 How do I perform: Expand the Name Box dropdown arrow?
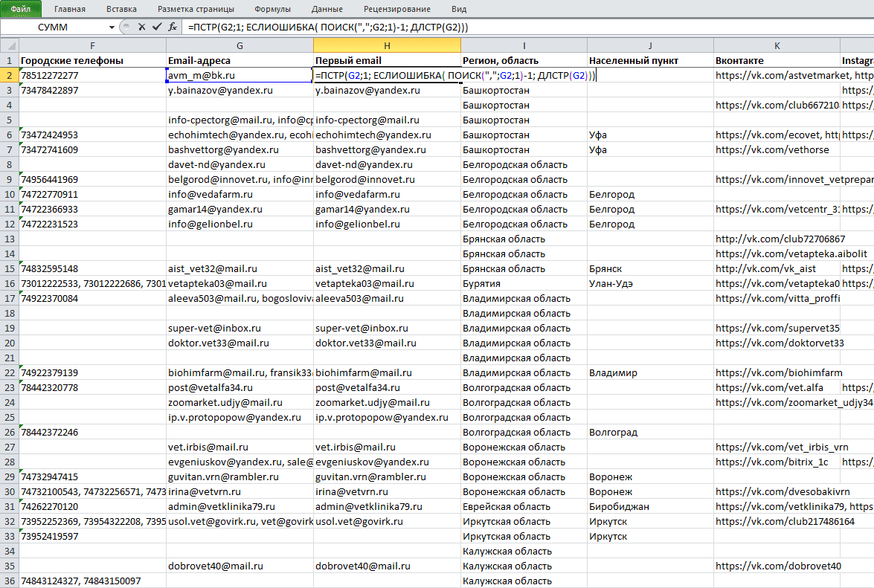pos(112,27)
